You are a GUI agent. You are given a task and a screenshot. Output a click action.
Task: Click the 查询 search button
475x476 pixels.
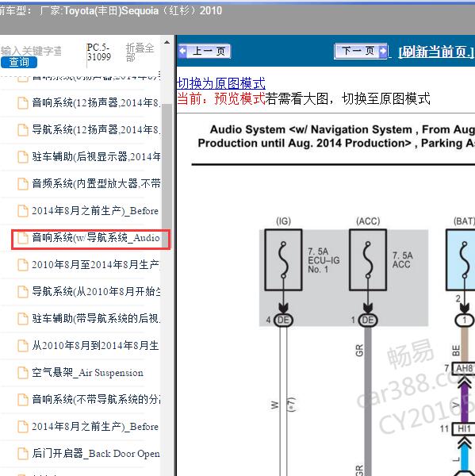pos(19,62)
